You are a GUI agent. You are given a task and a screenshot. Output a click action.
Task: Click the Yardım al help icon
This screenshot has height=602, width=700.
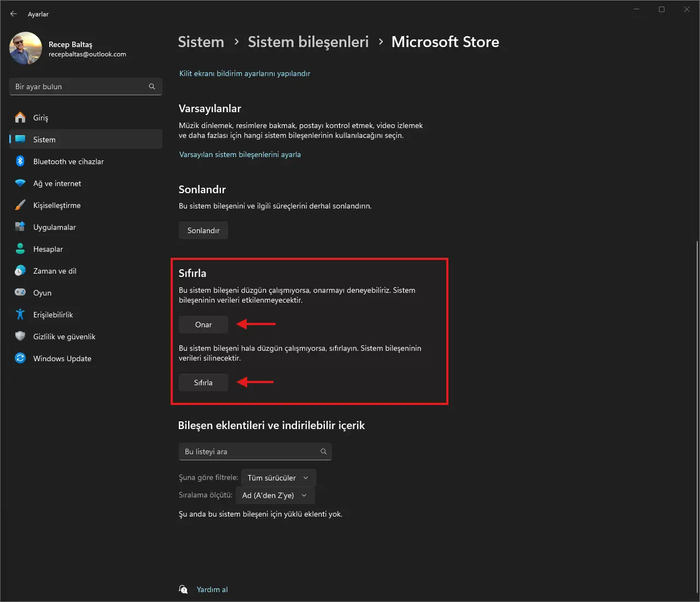[184, 589]
